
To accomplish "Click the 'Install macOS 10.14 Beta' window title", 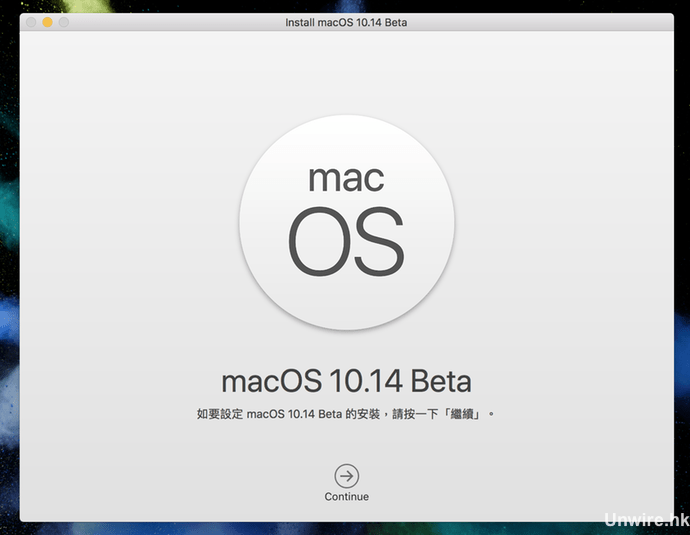I will pyautogui.click(x=346, y=22).
